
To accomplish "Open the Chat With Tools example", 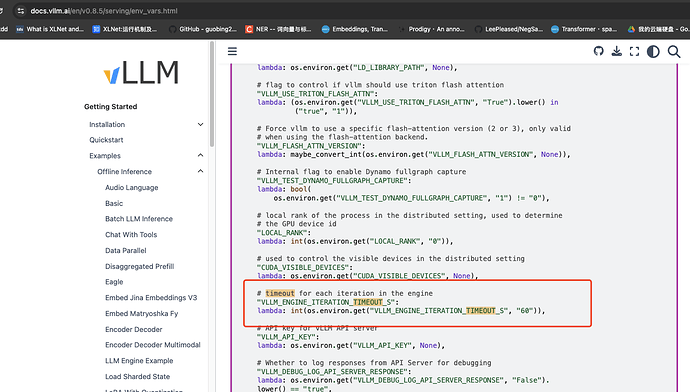I will pyautogui.click(x=131, y=234).
